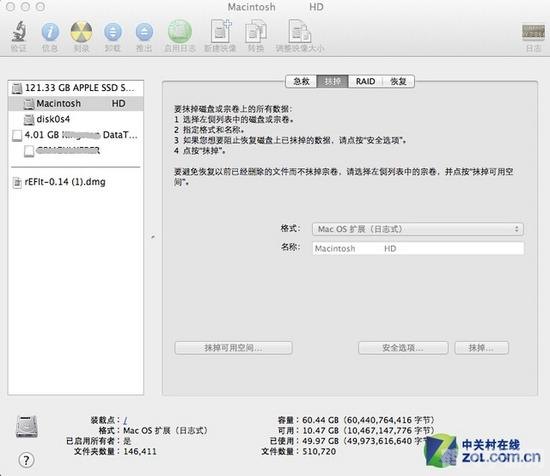Screen dimensions: 550x476
Task: Click the Security Options (安全选项) button
Action: click(x=403, y=348)
